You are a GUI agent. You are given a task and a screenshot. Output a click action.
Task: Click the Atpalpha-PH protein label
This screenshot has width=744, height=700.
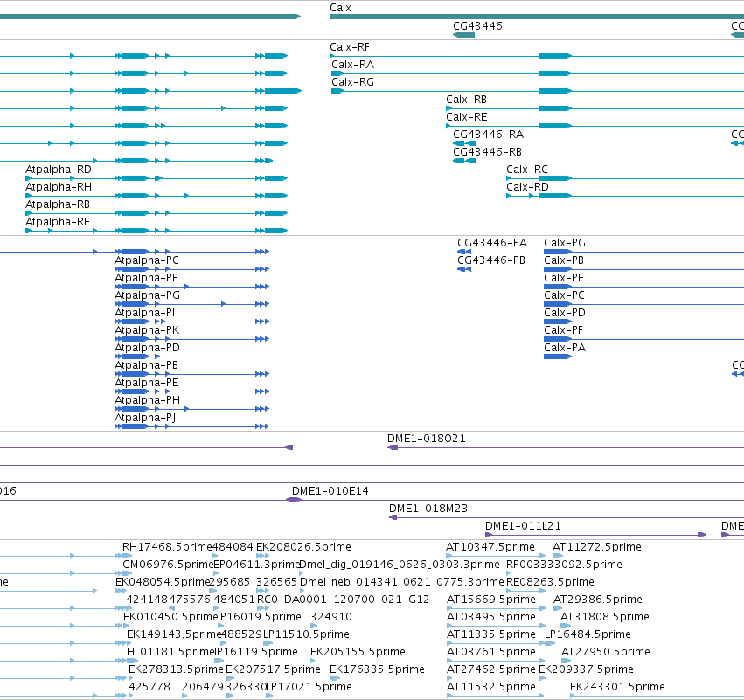[x=147, y=401]
